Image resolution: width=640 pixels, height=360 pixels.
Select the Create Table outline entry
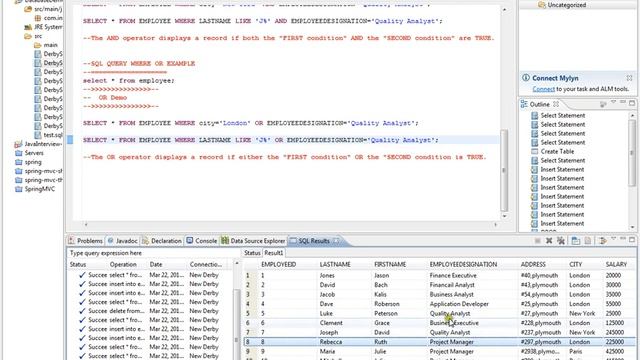click(x=557, y=151)
